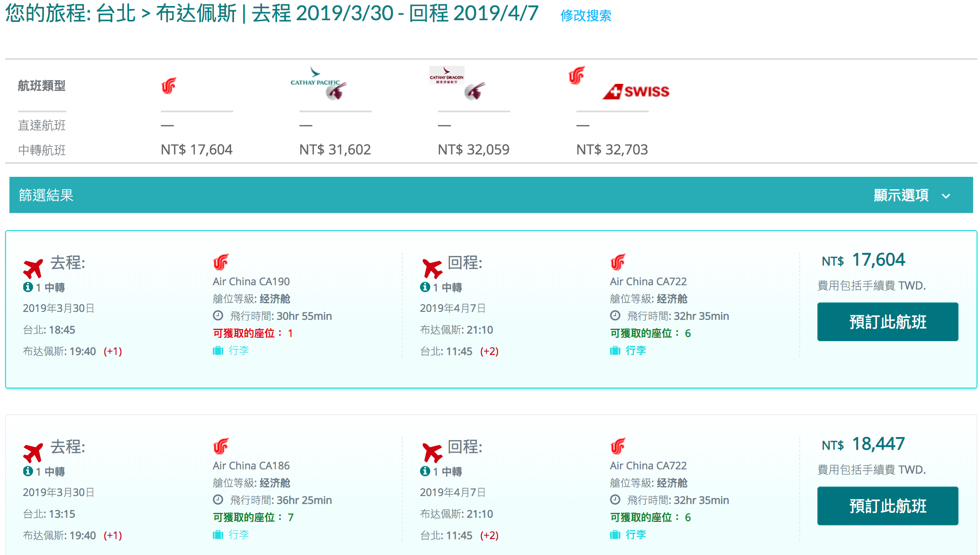Click the Air China logo above CA186
980x555 pixels.
tap(221, 446)
